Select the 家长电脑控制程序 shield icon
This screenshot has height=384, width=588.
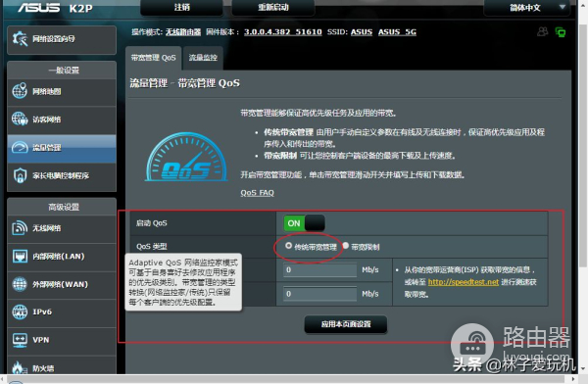(20, 175)
